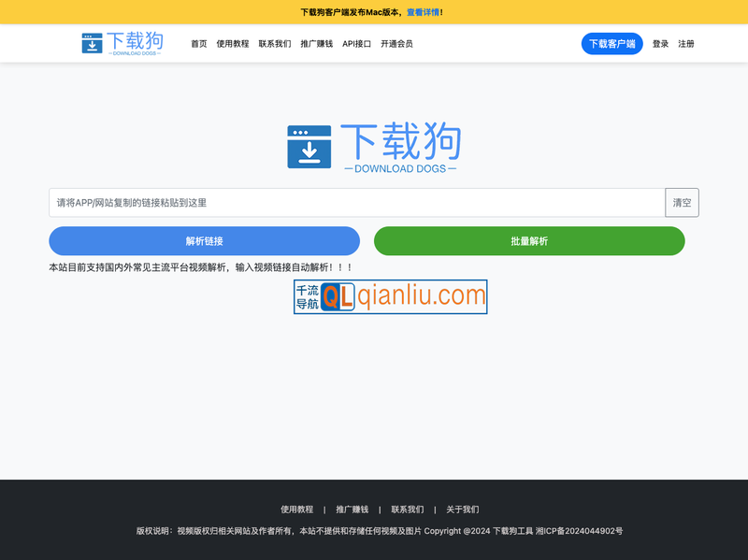
Task: Click the 解析链接 parse button
Action: click(204, 241)
